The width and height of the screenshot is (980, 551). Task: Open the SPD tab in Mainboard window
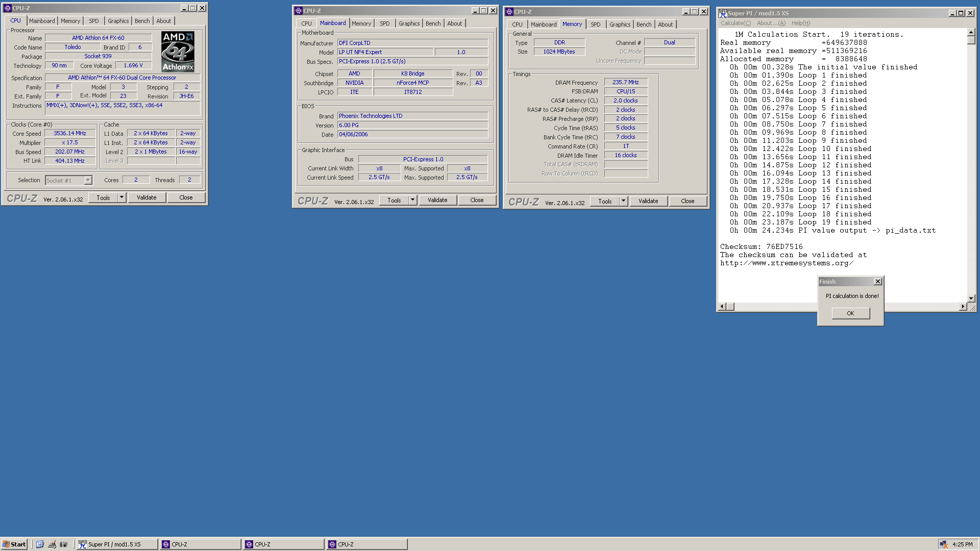pos(385,23)
